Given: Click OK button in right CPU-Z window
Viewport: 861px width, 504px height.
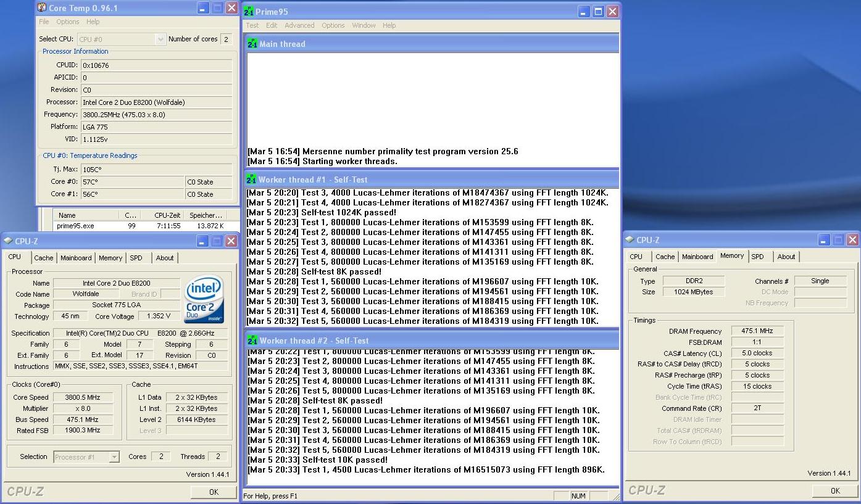Looking at the screenshot, I should pyautogui.click(x=835, y=490).
